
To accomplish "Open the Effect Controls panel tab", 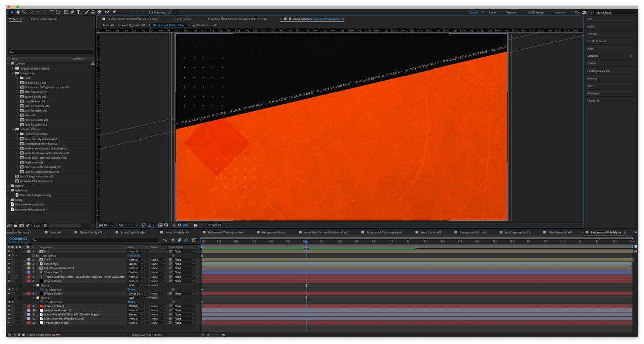I will (44, 19).
